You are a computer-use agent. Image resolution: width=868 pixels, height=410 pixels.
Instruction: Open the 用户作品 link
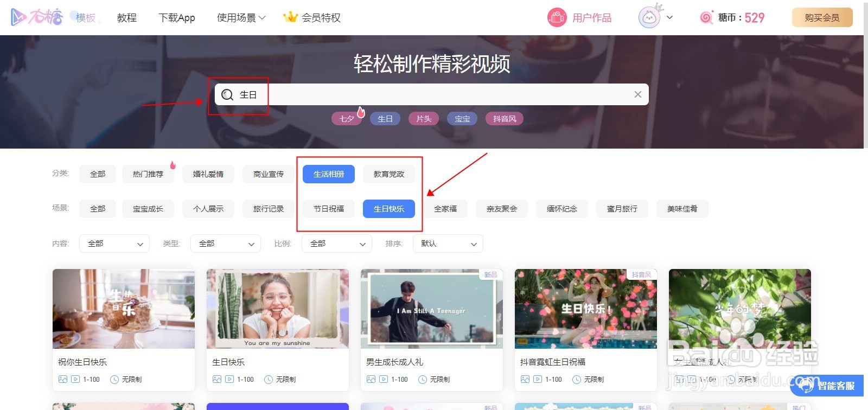coord(592,17)
